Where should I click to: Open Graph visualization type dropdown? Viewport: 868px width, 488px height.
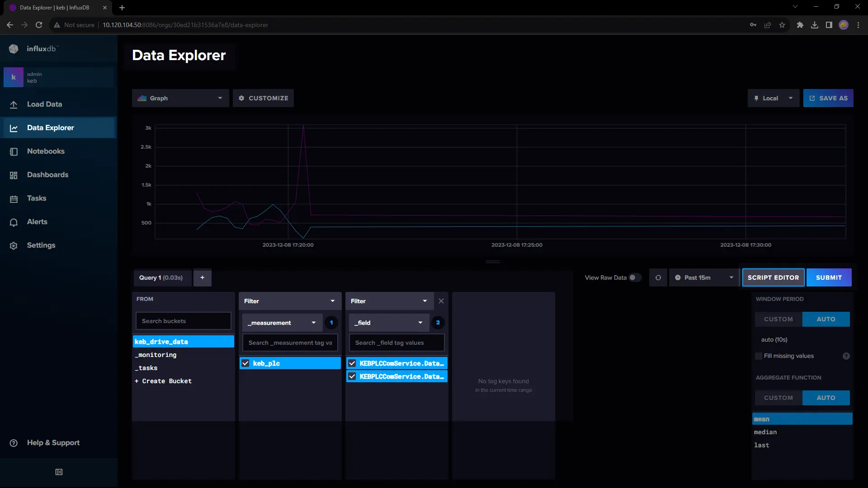click(x=180, y=98)
